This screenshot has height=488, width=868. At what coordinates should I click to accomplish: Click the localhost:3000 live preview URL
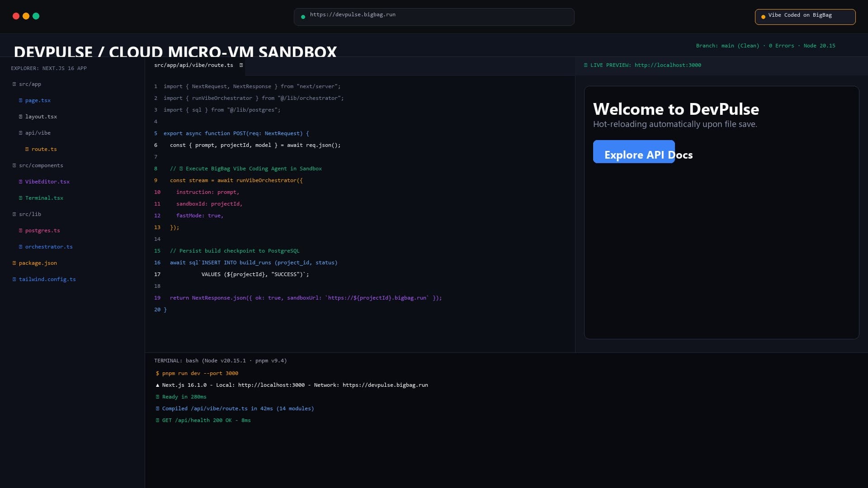[667, 65]
